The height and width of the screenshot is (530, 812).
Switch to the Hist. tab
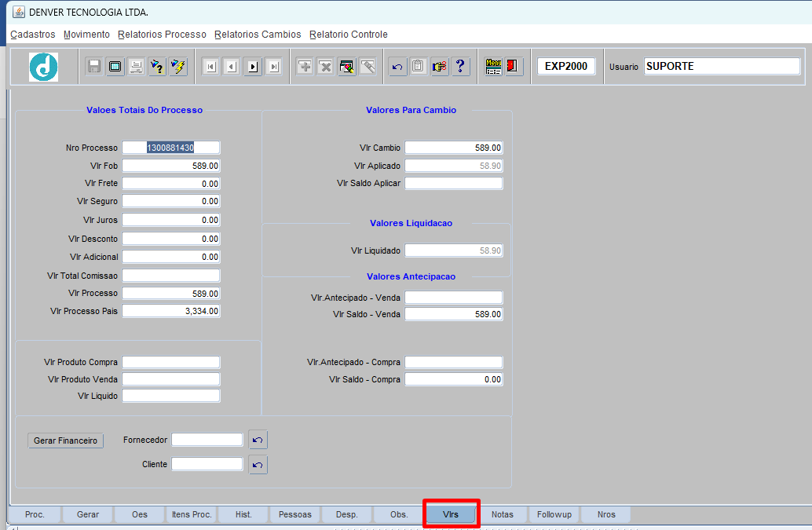pos(243,514)
